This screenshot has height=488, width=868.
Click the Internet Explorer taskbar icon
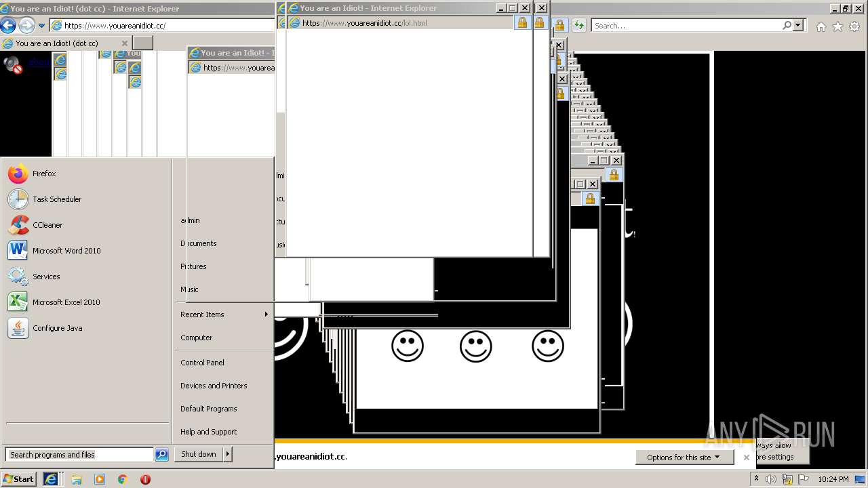(51, 479)
